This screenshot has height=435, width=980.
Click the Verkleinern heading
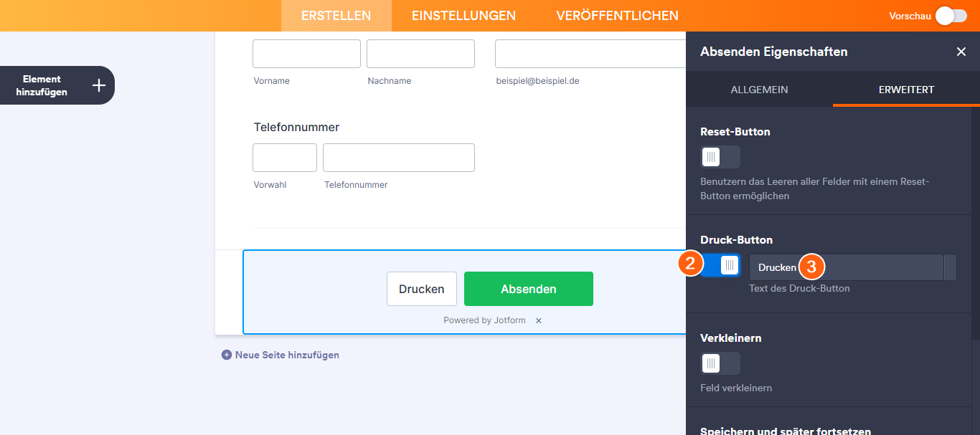point(731,338)
